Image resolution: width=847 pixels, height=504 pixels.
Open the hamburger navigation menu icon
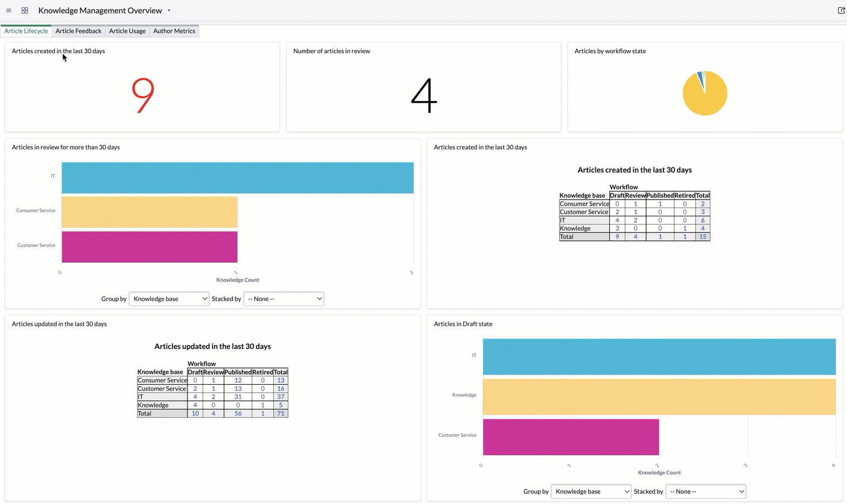[9, 11]
